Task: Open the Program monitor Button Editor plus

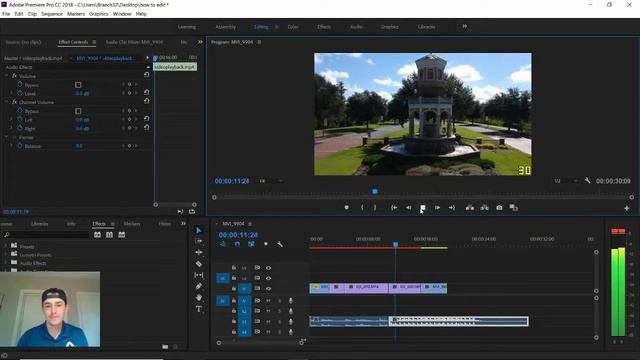Action: 627,208
